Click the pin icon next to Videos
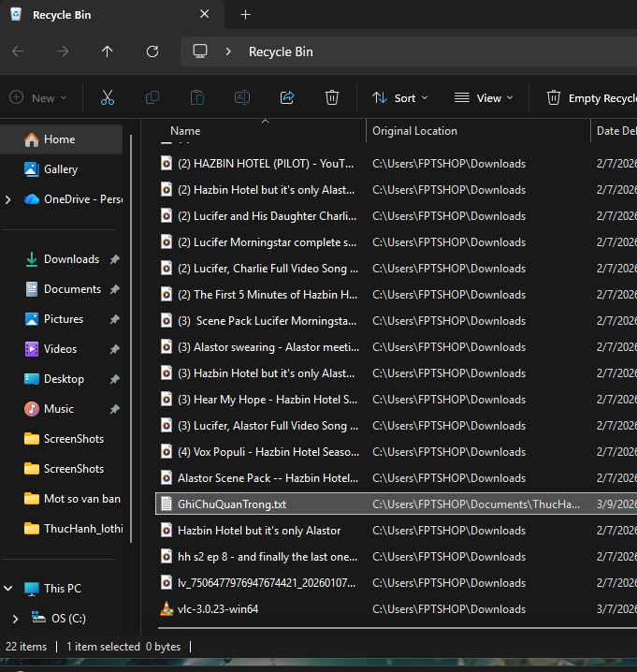This screenshot has height=672, width=637. (114, 349)
